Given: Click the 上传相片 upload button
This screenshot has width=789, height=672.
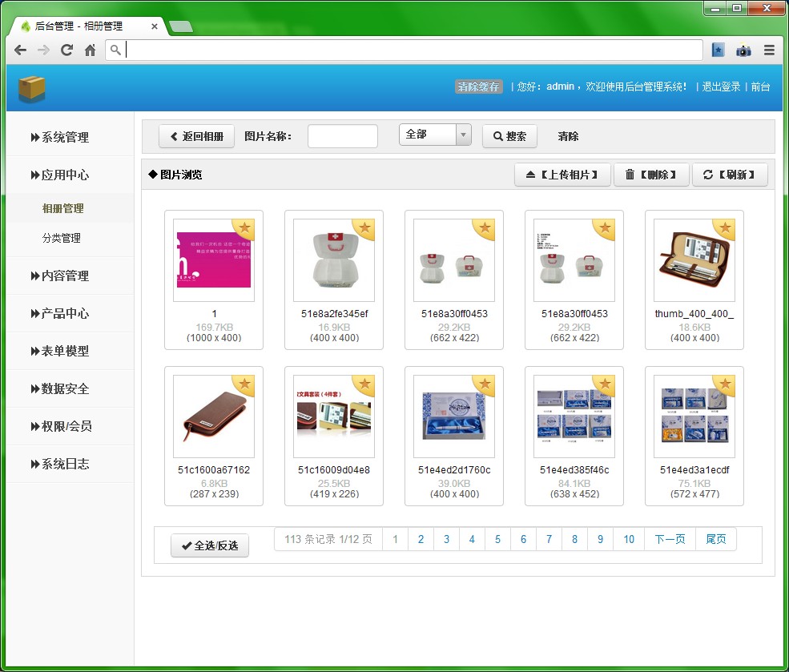Looking at the screenshot, I should point(562,175).
